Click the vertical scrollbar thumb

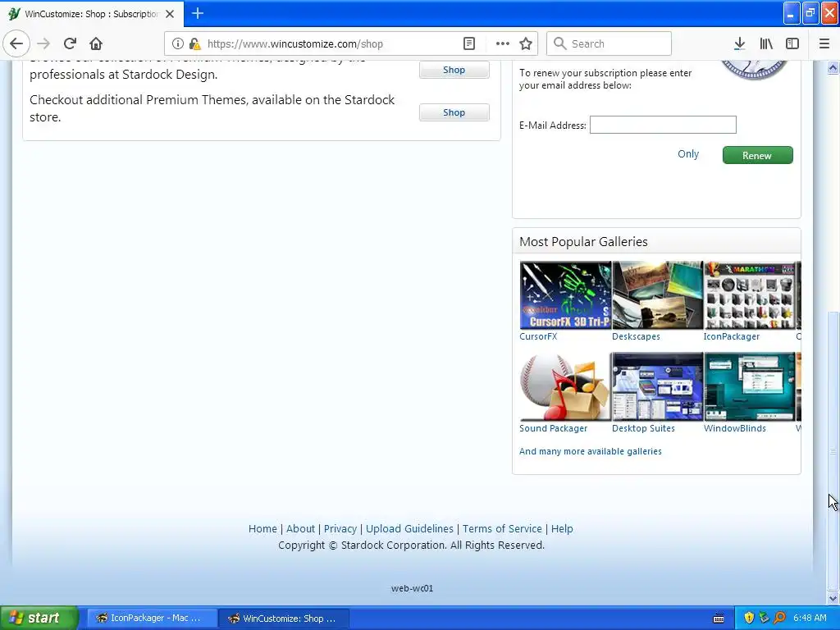[x=833, y=451]
